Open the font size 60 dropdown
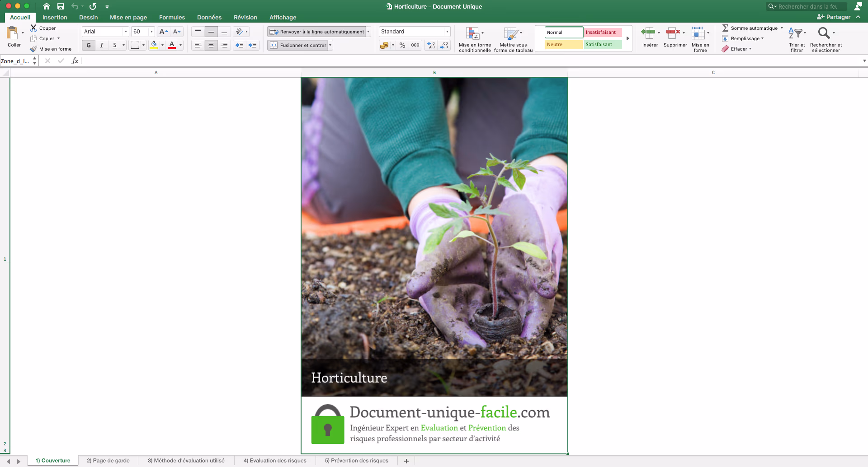Screen dimensions: 868x467 click(x=151, y=32)
